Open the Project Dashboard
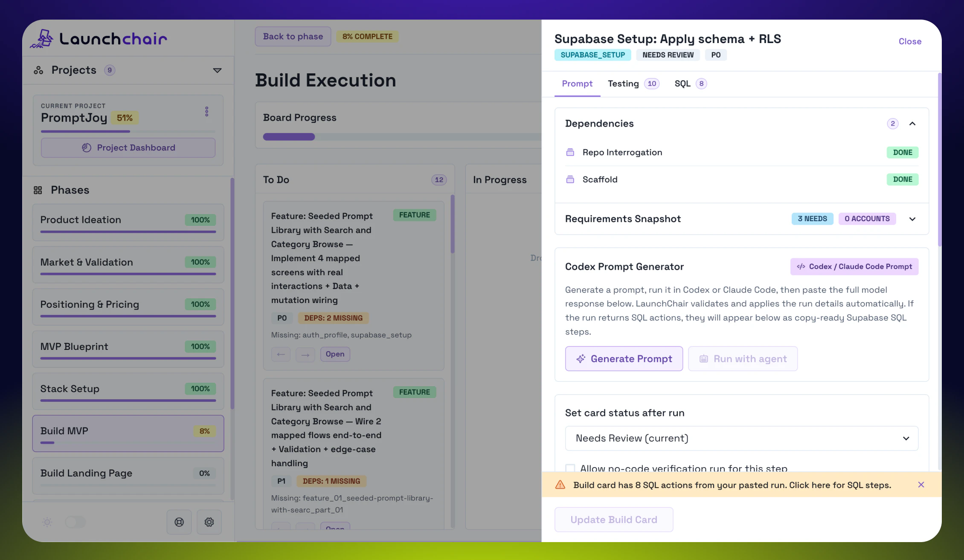Image resolution: width=964 pixels, height=560 pixels. point(128,147)
